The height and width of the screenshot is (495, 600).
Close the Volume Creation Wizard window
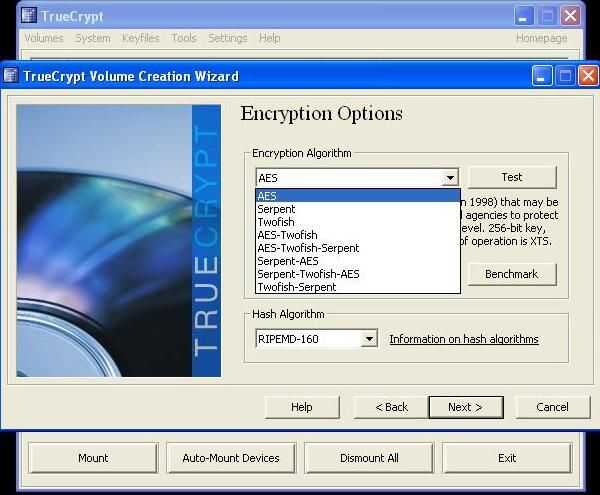pyautogui.click(x=589, y=75)
